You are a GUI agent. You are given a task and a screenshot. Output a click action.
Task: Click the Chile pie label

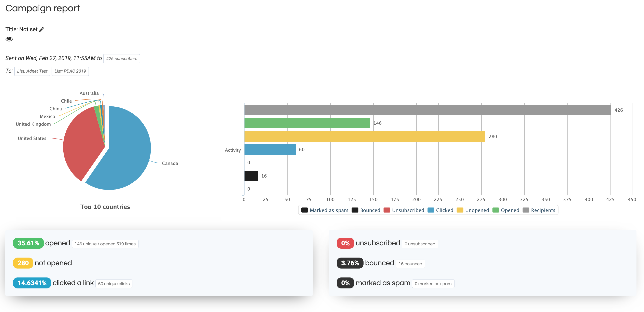pyautogui.click(x=66, y=101)
